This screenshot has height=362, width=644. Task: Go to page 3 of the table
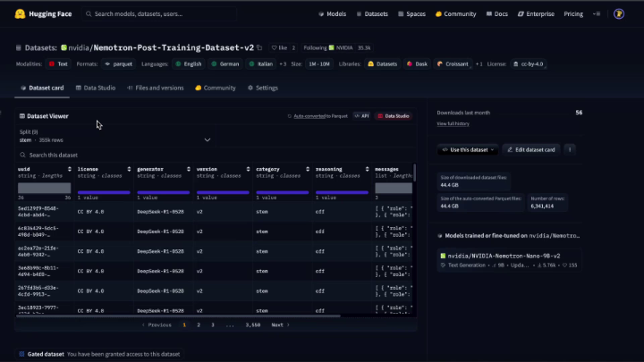point(213,325)
